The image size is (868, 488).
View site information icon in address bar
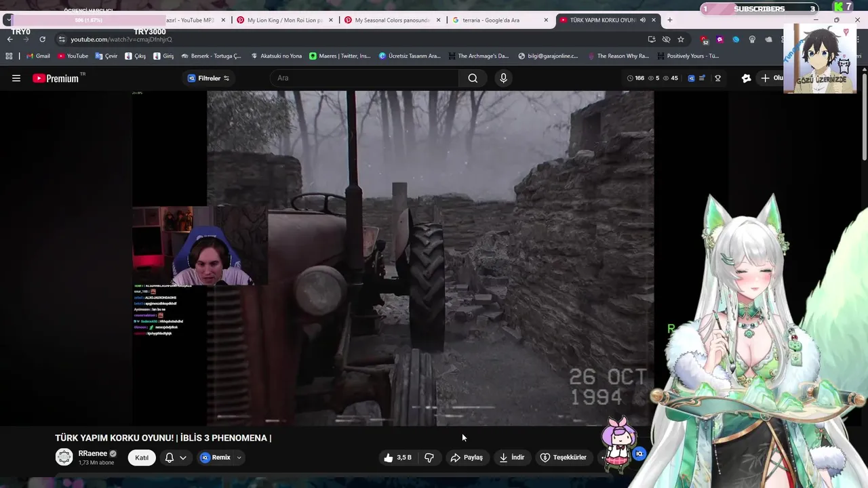pos(62,39)
